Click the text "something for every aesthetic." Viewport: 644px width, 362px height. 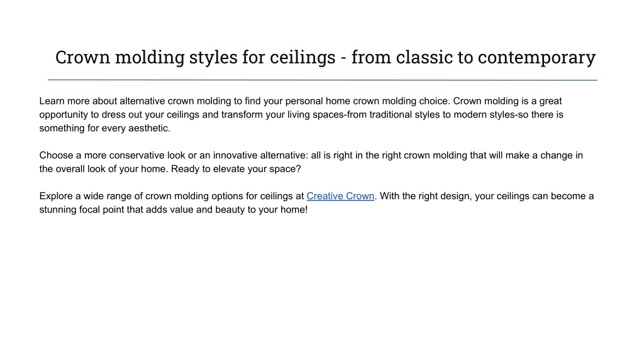coord(105,128)
